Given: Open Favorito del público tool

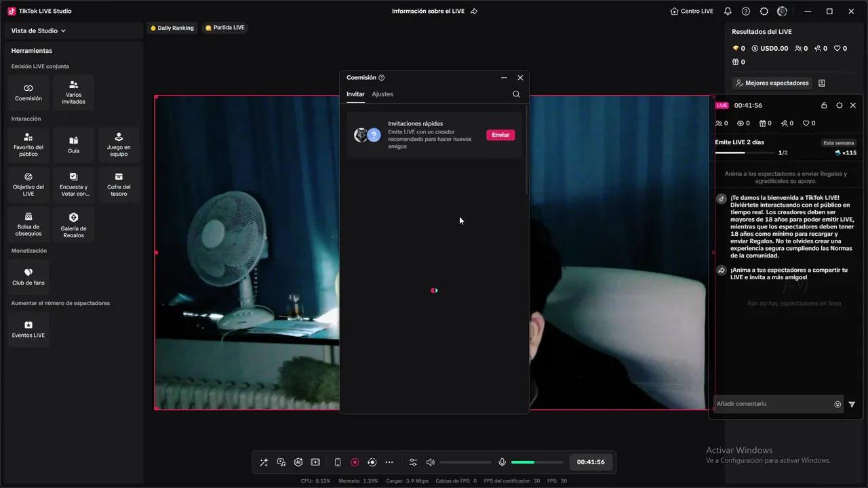Looking at the screenshot, I should (x=28, y=145).
